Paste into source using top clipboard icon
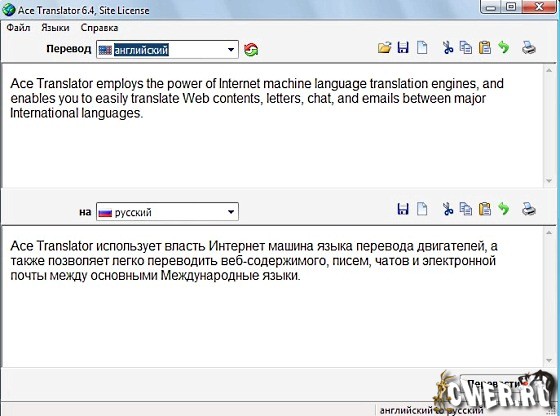 [485, 47]
